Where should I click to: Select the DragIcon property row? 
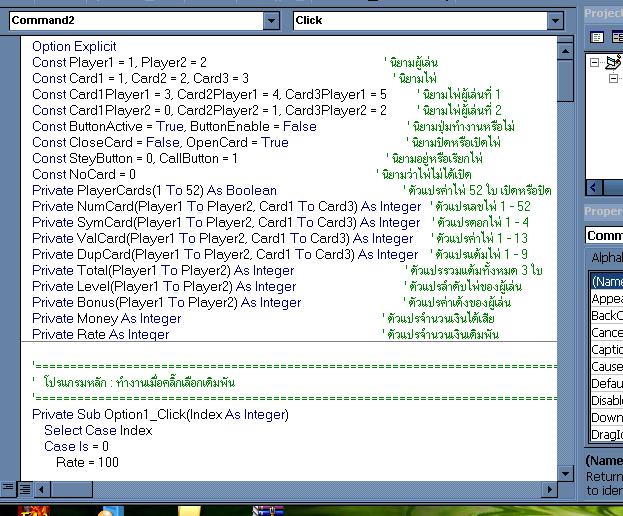607,435
